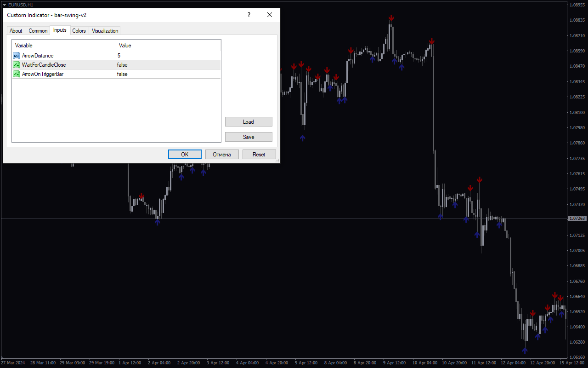
Task: Close the Custom Indicator dialog
Action: [x=270, y=15]
